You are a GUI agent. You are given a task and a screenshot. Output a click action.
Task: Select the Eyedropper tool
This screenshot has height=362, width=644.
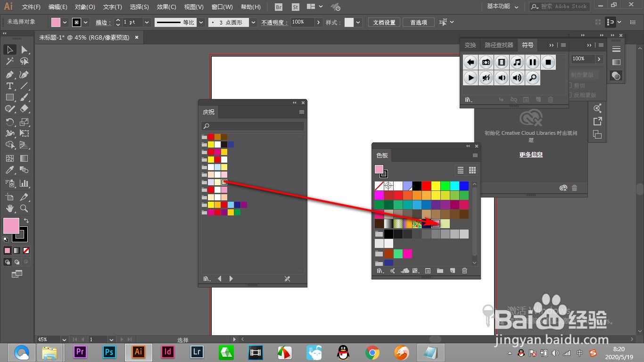click(10, 170)
